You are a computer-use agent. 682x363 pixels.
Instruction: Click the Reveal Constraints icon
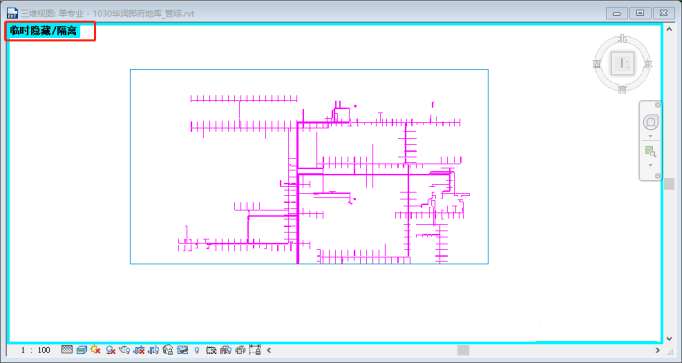pyautogui.click(x=255, y=350)
